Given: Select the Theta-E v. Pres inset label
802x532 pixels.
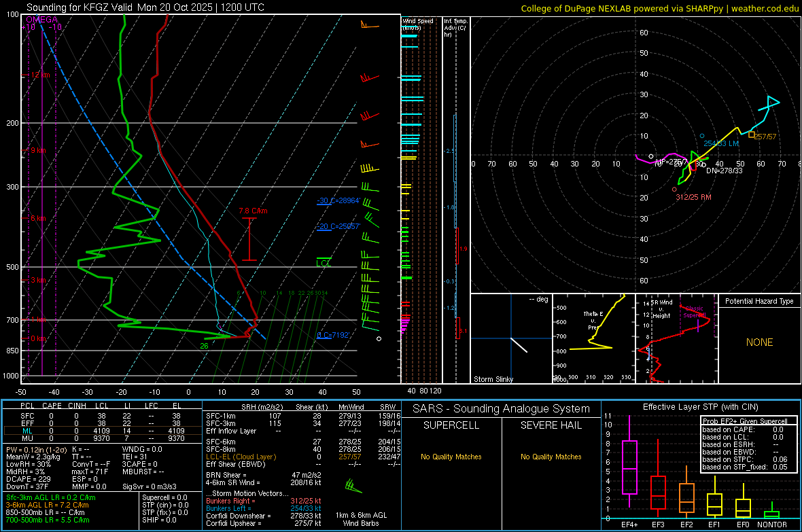Looking at the screenshot, I should pyautogui.click(x=593, y=320).
